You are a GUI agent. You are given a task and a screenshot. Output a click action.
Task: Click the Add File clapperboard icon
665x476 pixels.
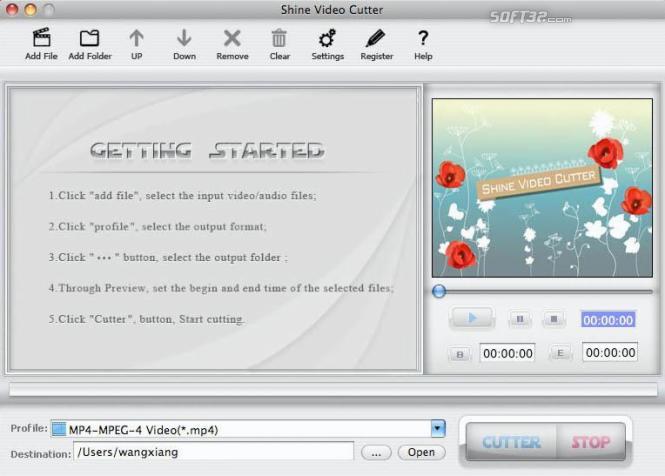click(42, 38)
